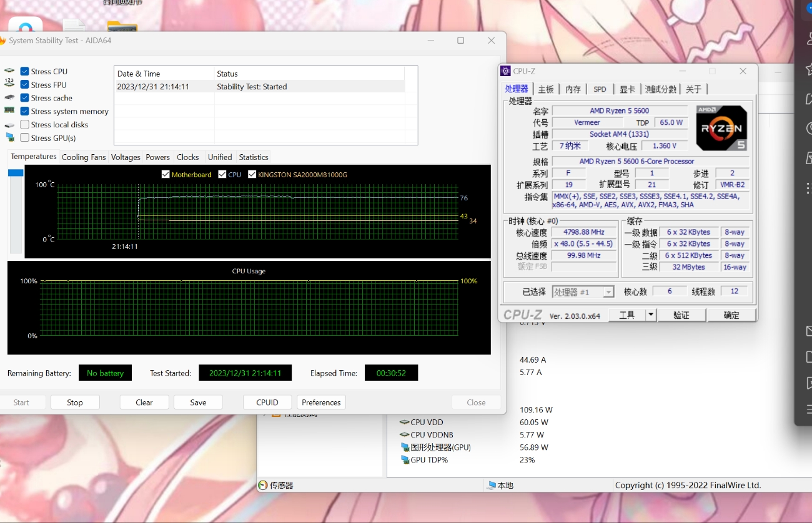Open the arrow dropdown next to 工具 button

[650, 315]
